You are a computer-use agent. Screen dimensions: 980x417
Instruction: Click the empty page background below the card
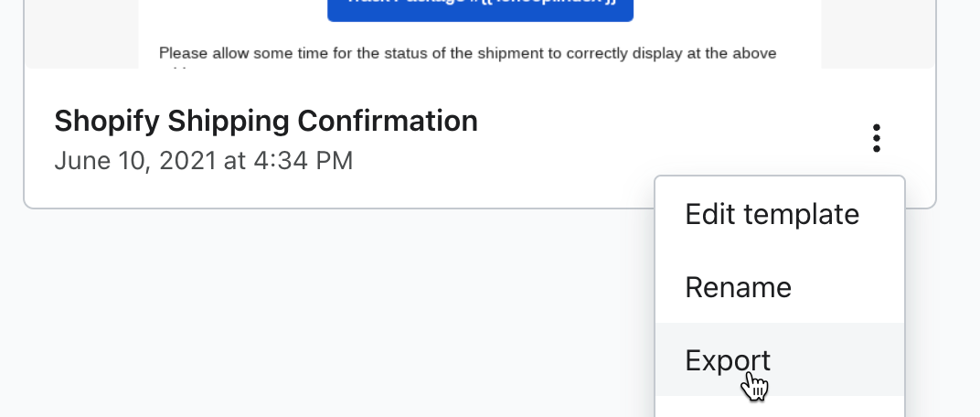tap(320, 311)
